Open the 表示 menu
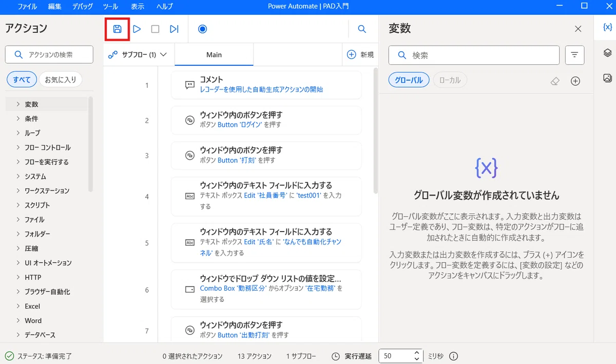The image size is (616, 364). (137, 7)
